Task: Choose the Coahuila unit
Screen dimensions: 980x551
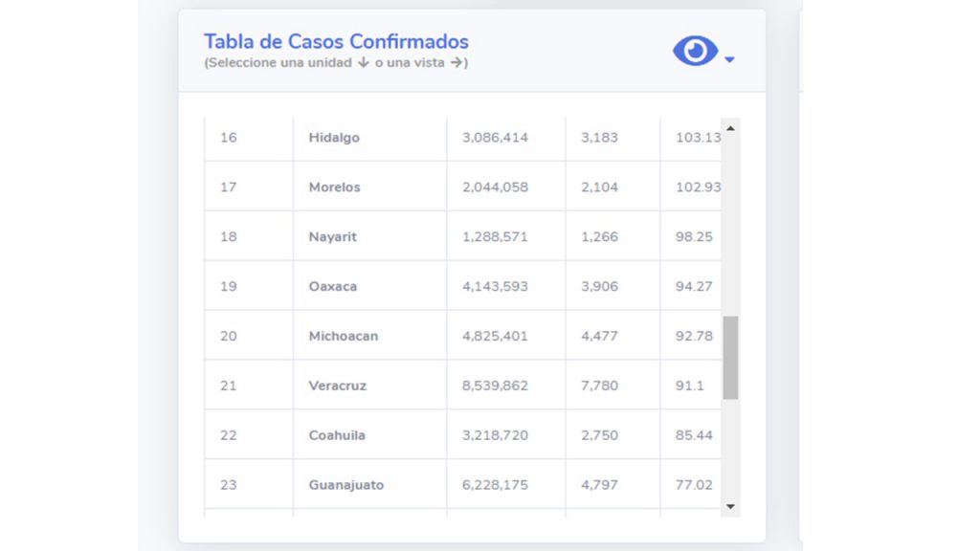Action: 337,435
